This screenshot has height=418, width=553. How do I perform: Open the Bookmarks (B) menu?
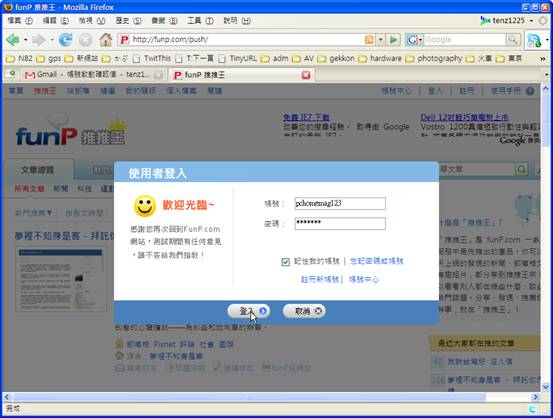164,21
